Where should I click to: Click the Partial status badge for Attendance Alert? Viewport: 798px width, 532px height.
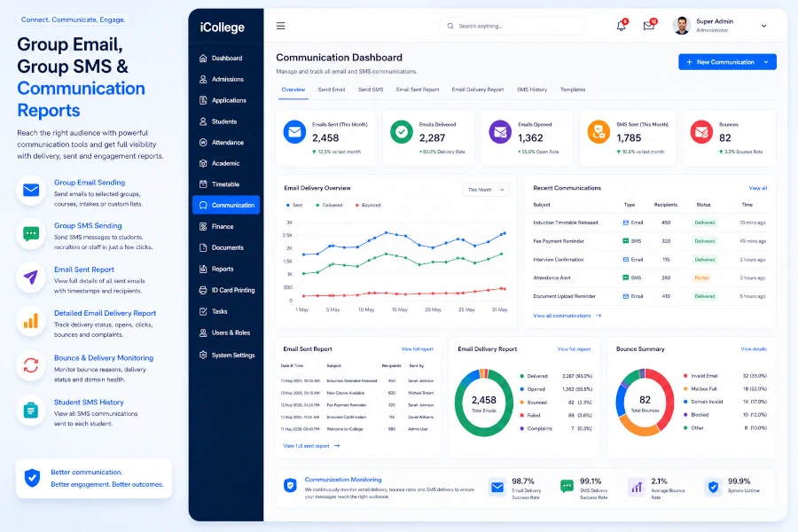(x=702, y=278)
